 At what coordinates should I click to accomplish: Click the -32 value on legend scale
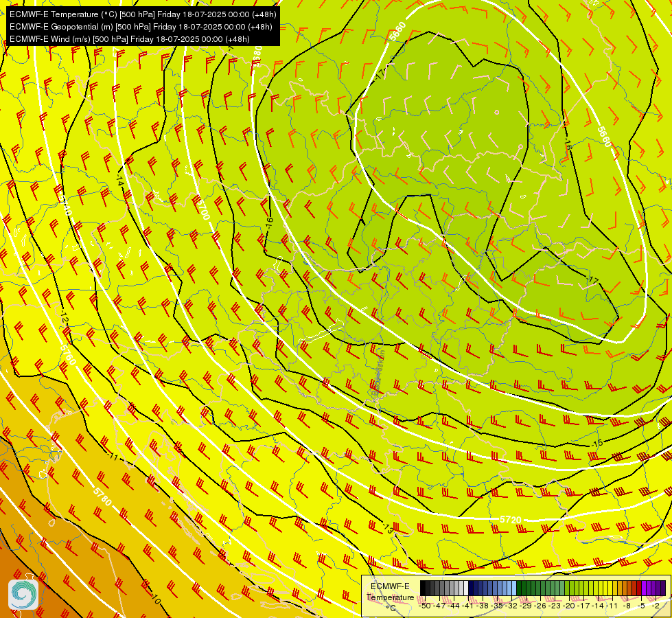[511, 606]
